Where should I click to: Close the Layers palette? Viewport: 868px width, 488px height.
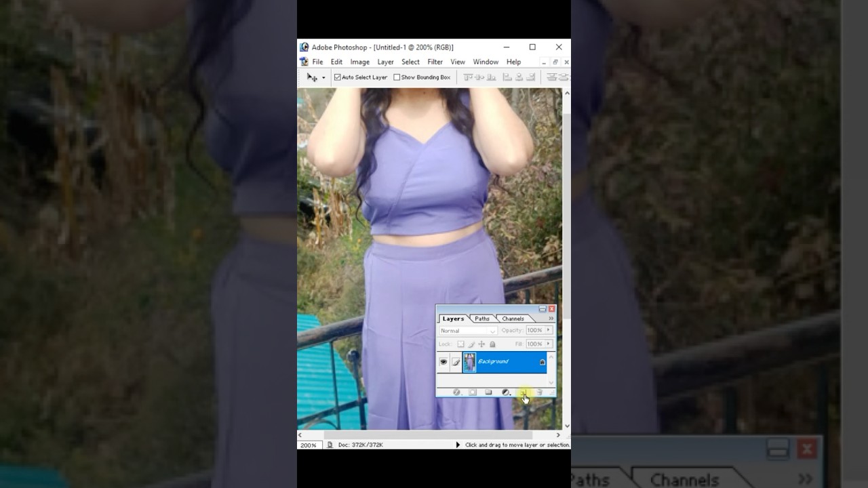point(551,309)
